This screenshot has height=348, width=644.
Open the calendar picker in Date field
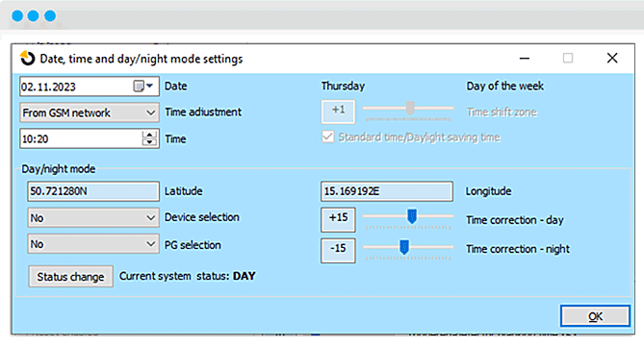tap(142, 87)
